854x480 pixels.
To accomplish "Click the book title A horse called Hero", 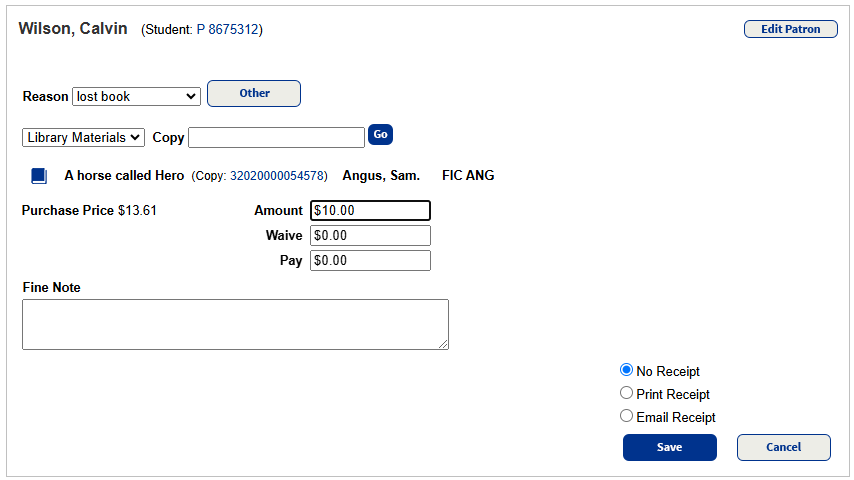I will 124,176.
